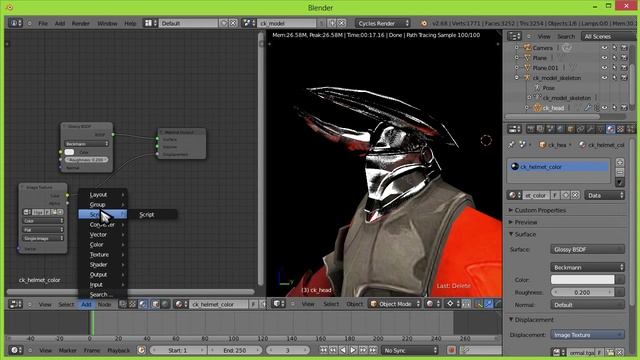Jump to the start frame button
Image resolution: width=640 pixels, height=360 pixels.
pyautogui.click(x=323, y=350)
